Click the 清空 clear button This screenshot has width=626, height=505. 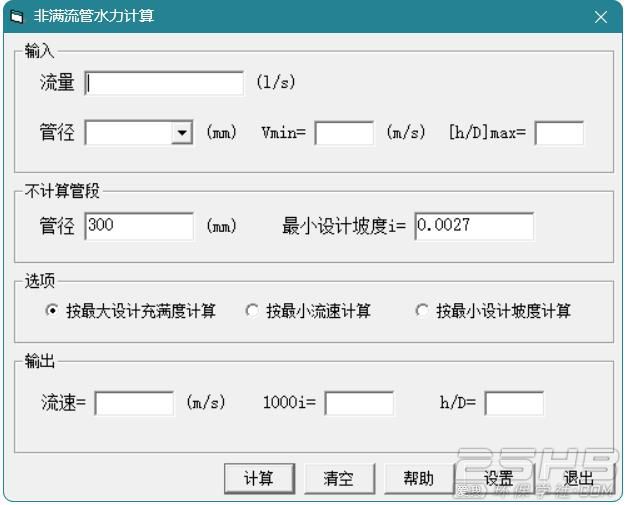(339, 478)
